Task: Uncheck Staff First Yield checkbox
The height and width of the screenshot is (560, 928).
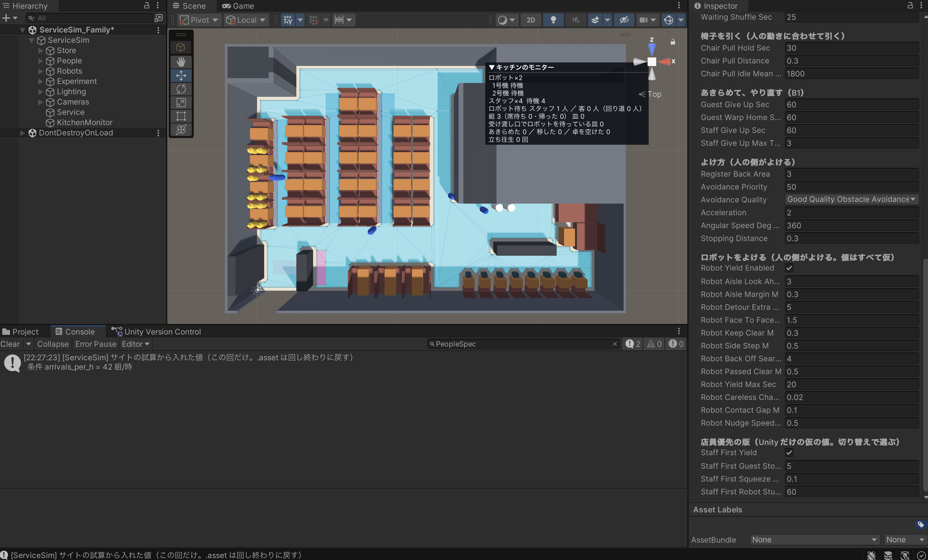Action: tap(789, 453)
